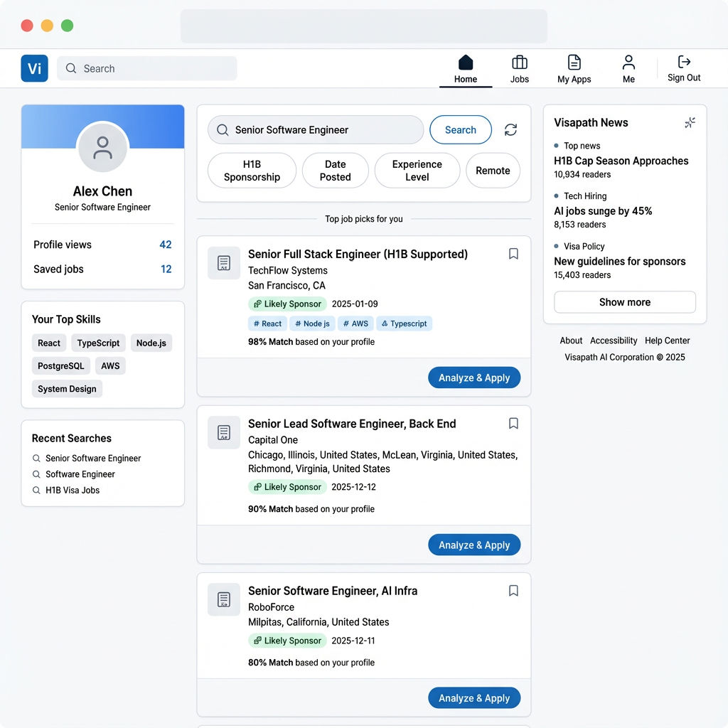Click the Vi logo icon

[x=34, y=68]
